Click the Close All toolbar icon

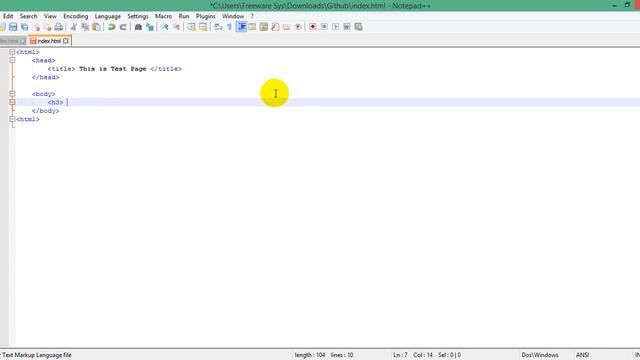pyautogui.click(x=47, y=27)
